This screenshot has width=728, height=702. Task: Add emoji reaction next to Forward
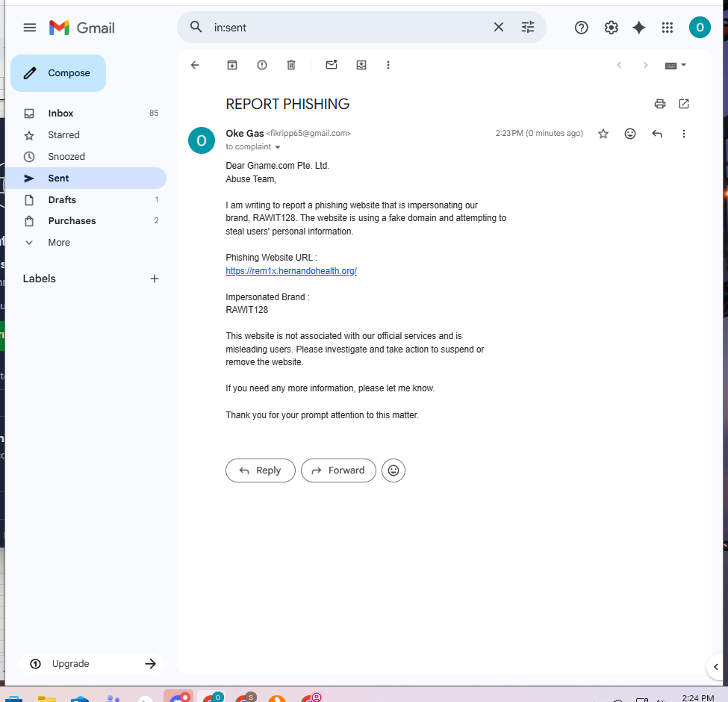coord(393,470)
